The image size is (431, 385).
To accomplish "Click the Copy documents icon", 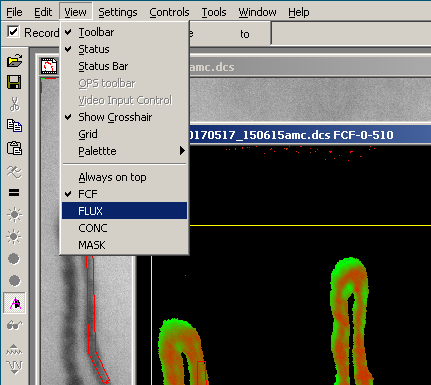I will click(x=14, y=126).
